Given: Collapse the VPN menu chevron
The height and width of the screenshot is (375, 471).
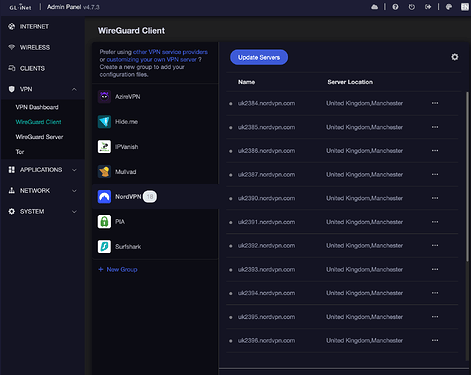Looking at the screenshot, I should 74,89.
